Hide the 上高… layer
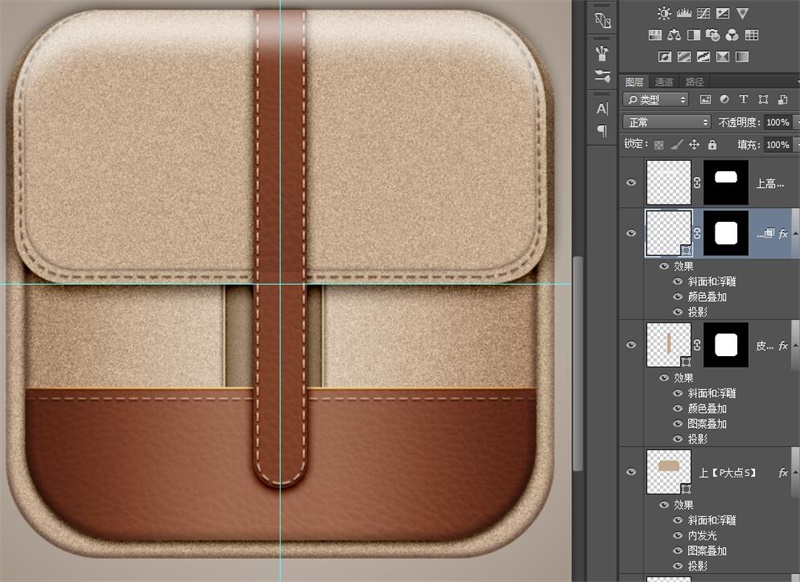 631,183
